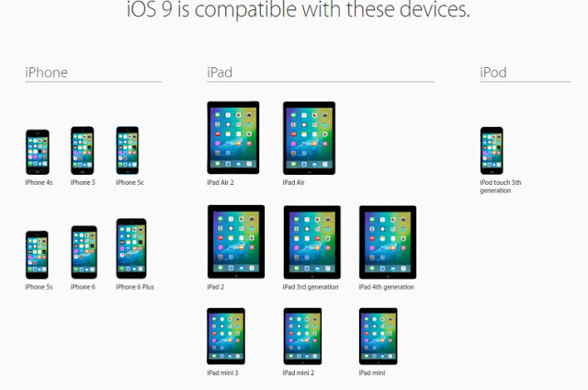
Task: Select the iPad 3rd generation image
Action: [312, 242]
